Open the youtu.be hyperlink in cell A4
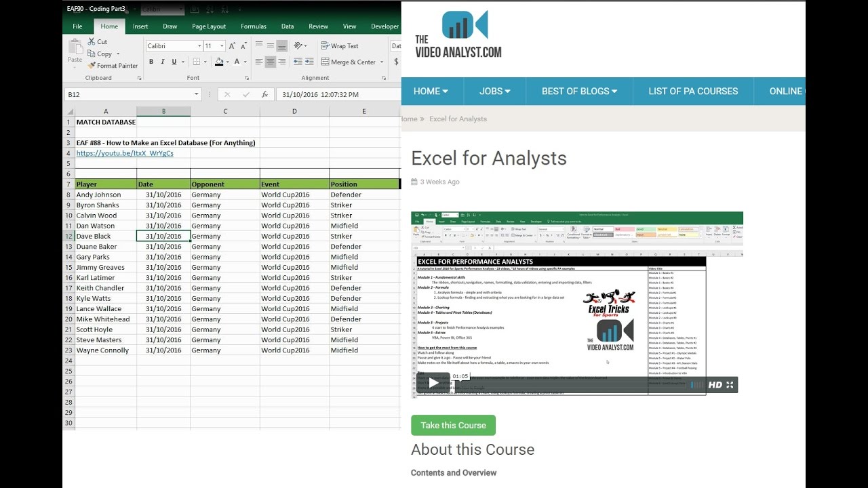 coord(125,153)
